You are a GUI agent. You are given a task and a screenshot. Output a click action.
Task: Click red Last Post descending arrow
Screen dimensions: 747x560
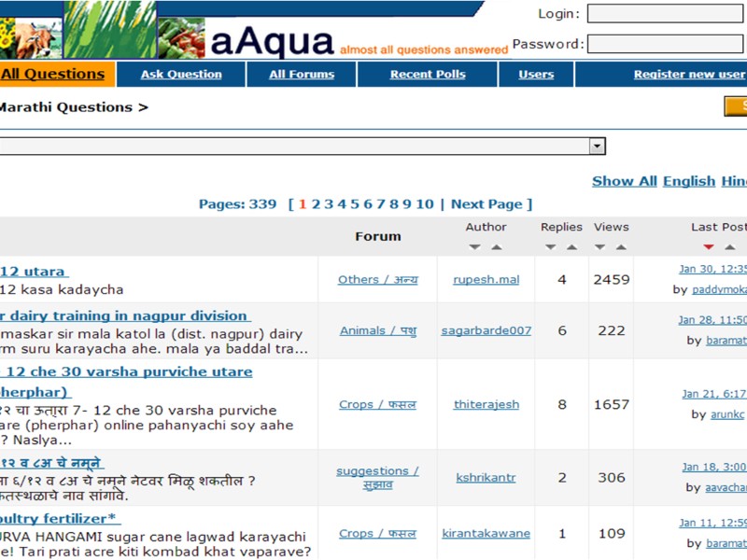click(708, 247)
